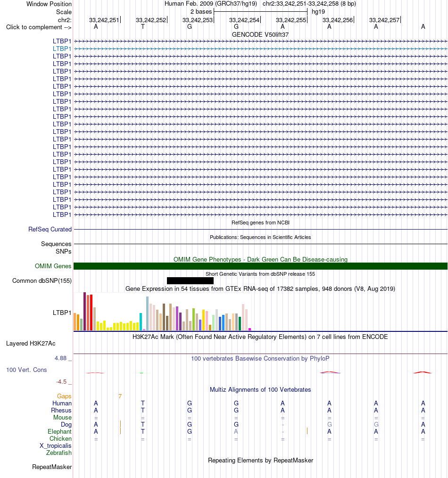Click the -4.5 PhyloP lower scale value
Image resolution: width=448 pixels, height=478 pixels.
coord(61,382)
